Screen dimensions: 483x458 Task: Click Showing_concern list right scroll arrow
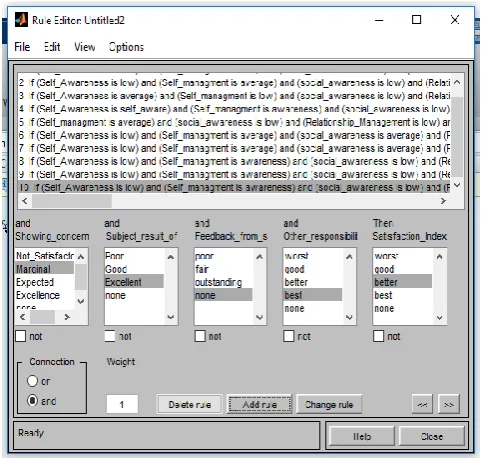click(x=67, y=317)
